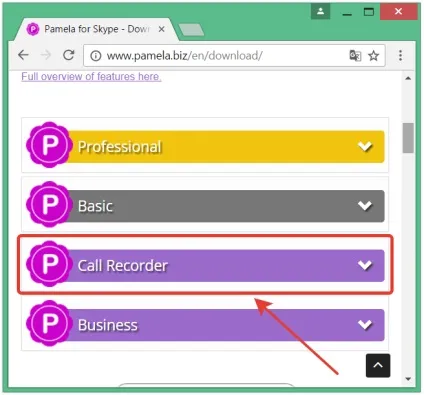The image size is (424, 395).
Task: Open the translate page icon
Action: (355, 55)
